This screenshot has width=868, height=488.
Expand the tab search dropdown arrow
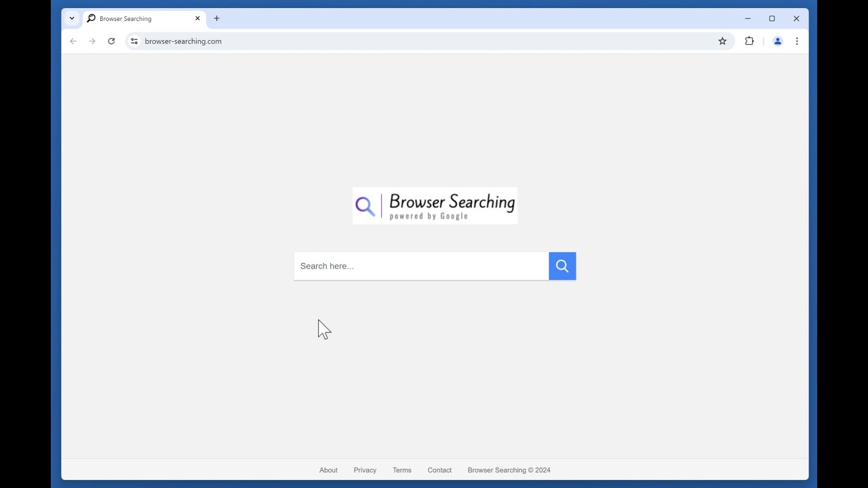72,18
